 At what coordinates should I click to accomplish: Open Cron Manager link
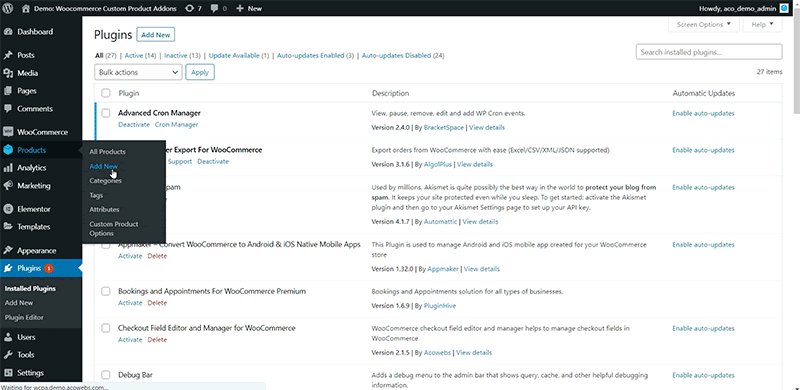coord(177,125)
